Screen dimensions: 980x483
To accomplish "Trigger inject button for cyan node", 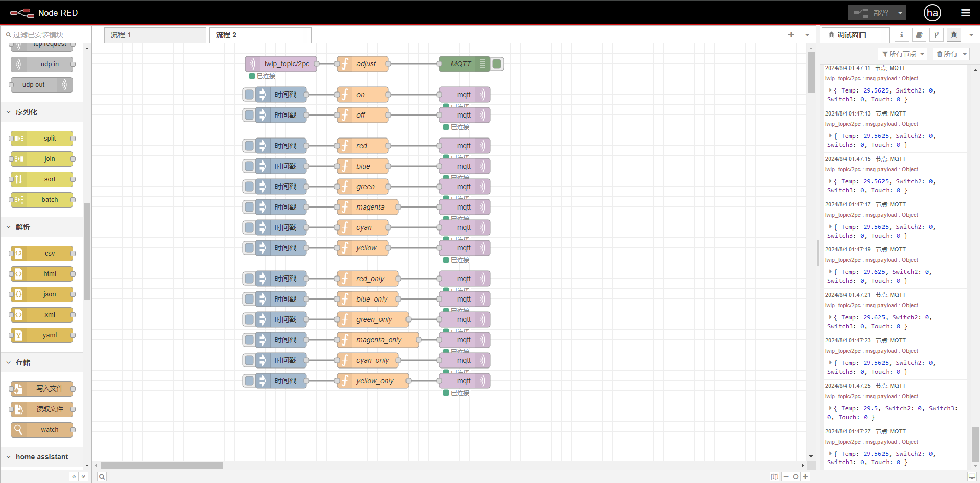I will (249, 227).
